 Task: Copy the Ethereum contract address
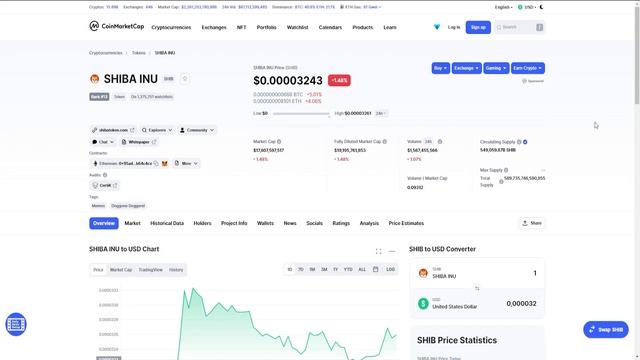156,163
